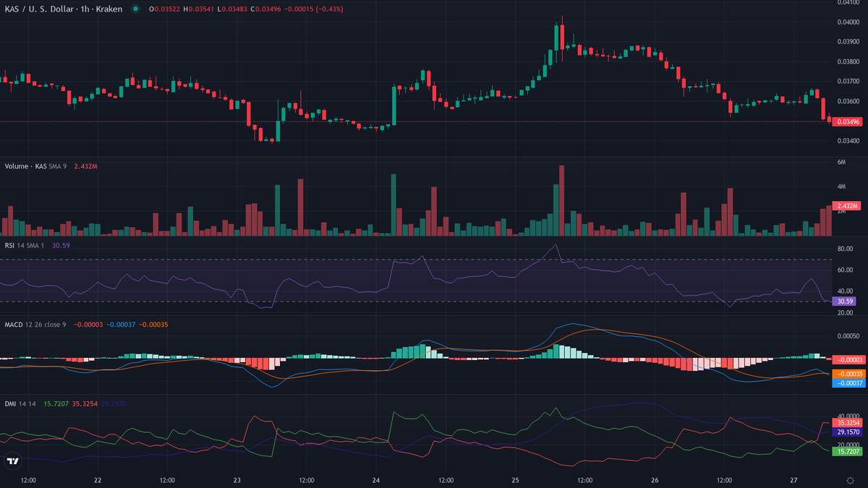Click the 0.03800 price axis label
Viewport: 868px width, 488px height.
pyautogui.click(x=848, y=61)
